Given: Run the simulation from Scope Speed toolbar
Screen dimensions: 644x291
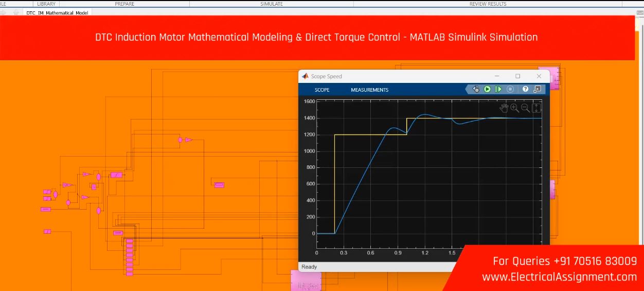Looking at the screenshot, I should click(x=487, y=89).
